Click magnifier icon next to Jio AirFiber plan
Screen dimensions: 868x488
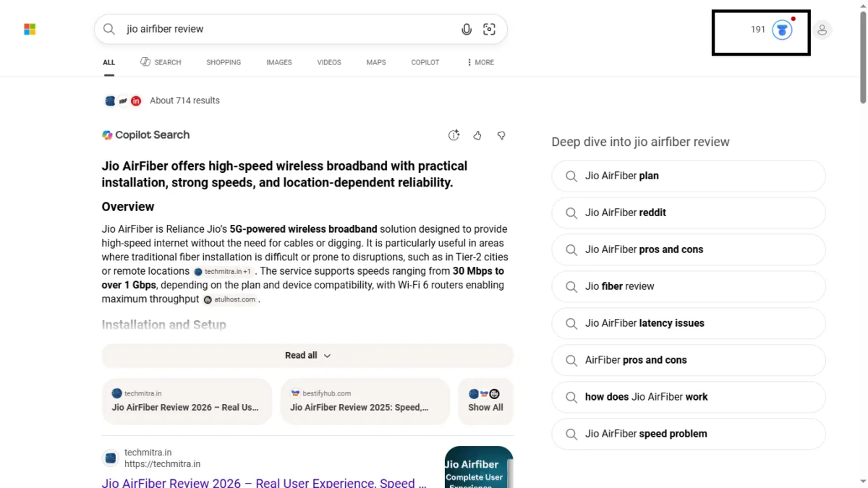point(571,176)
